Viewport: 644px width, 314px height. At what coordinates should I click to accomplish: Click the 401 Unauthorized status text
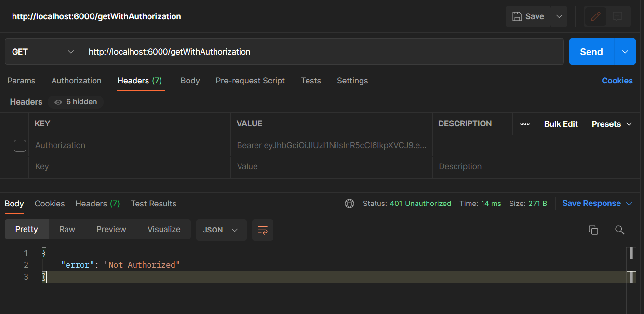420,204
